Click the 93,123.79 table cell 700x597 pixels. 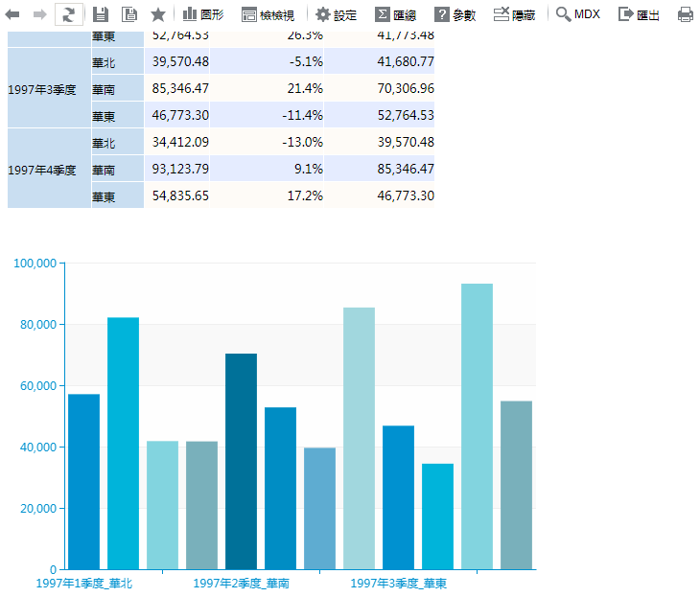176,170
